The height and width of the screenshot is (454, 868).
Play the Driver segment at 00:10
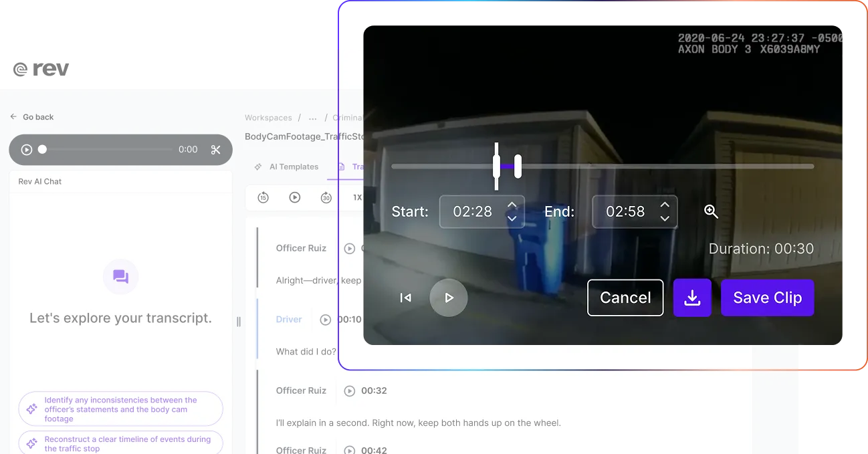point(326,320)
